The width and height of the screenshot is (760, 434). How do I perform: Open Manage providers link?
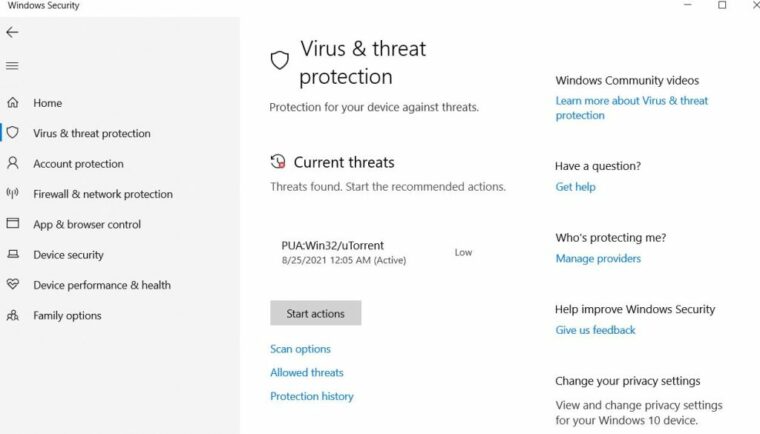click(598, 258)
